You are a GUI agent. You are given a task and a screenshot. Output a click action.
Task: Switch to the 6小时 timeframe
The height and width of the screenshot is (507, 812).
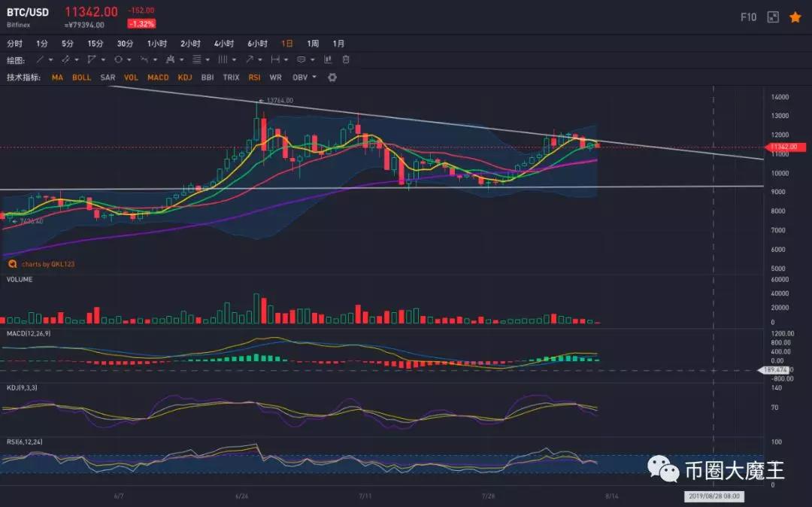point(257,44)
